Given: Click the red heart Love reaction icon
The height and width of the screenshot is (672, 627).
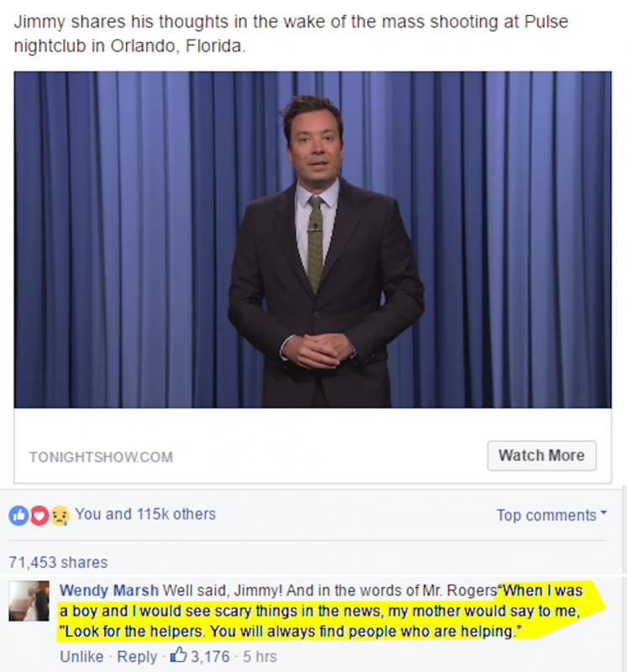Looking at the screenshot, I should (x=39, y=515).
